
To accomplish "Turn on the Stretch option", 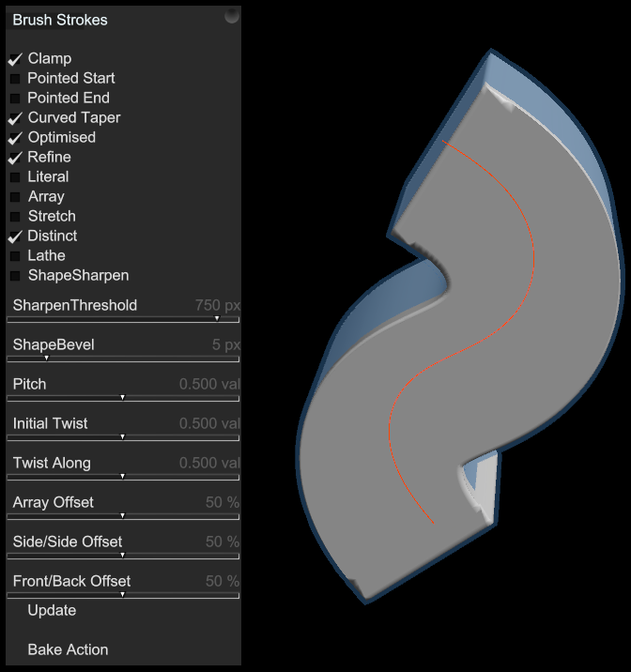I will (15, 217).
